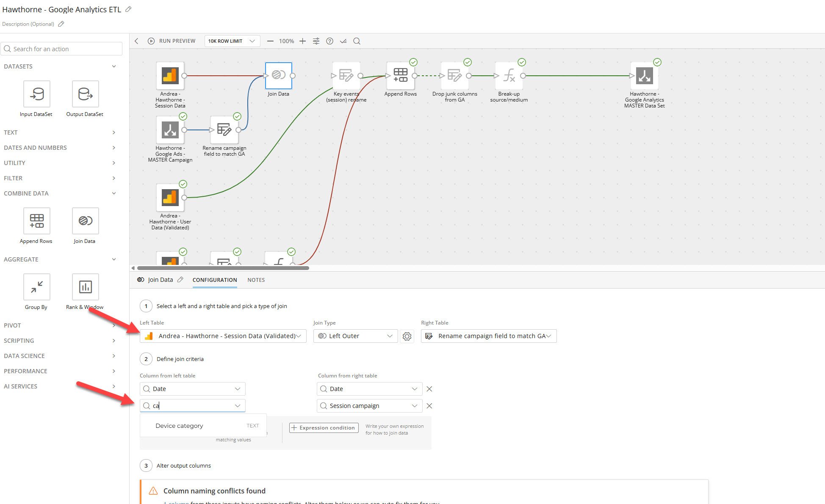
Task: Click the Join Data node on canvas
Action: 278,76
